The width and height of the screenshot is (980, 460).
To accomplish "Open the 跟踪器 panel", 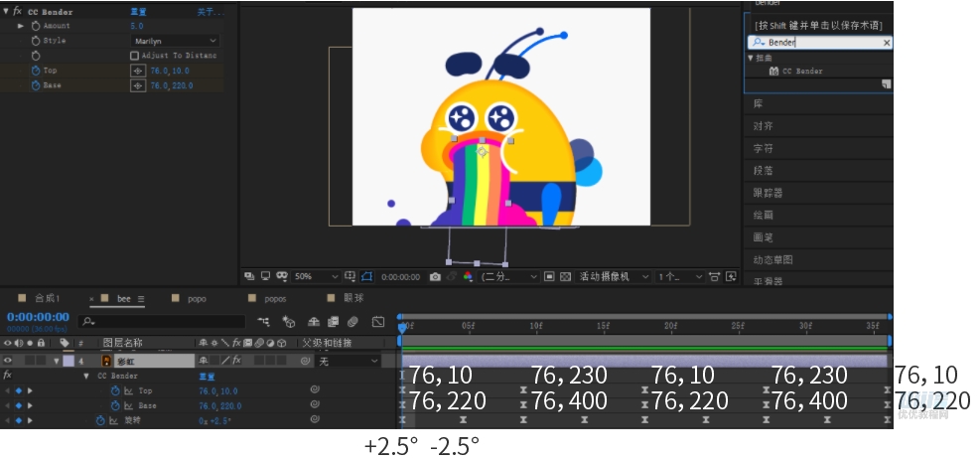I will 768,193.
